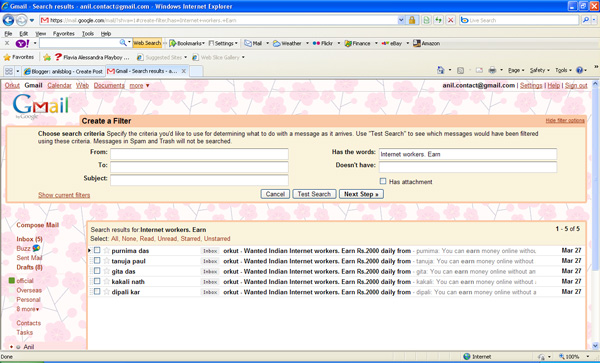Image resolution: width=600 pixels, height=363 pixels.
Task: Click the page vertical scrollbar
Action: point(595,214)
